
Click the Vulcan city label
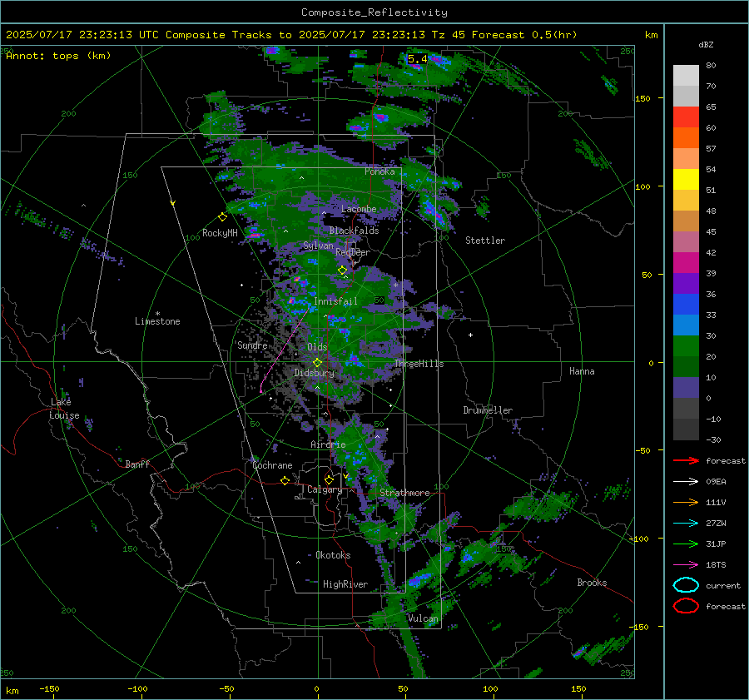(x=423, y=618)
